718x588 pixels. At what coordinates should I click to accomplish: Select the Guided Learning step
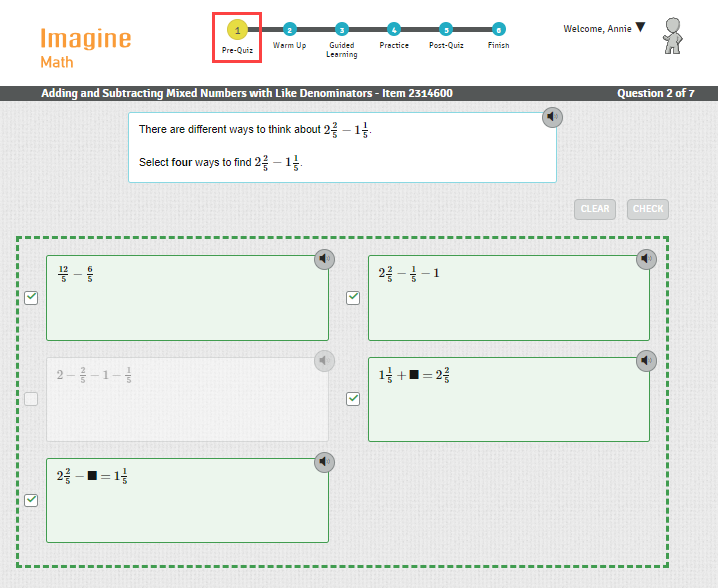click(x=341, y=30)
